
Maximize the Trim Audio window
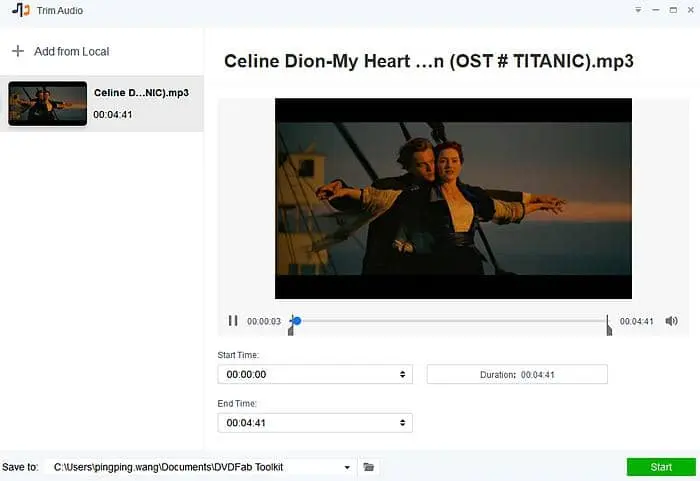tap(673, 10)
